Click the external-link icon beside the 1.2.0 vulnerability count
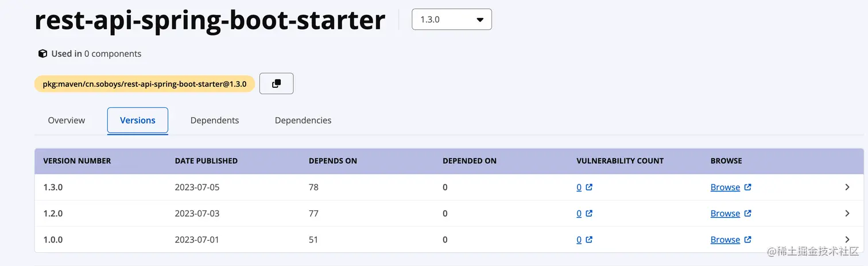The image size is (868, 266). [589, 213]
